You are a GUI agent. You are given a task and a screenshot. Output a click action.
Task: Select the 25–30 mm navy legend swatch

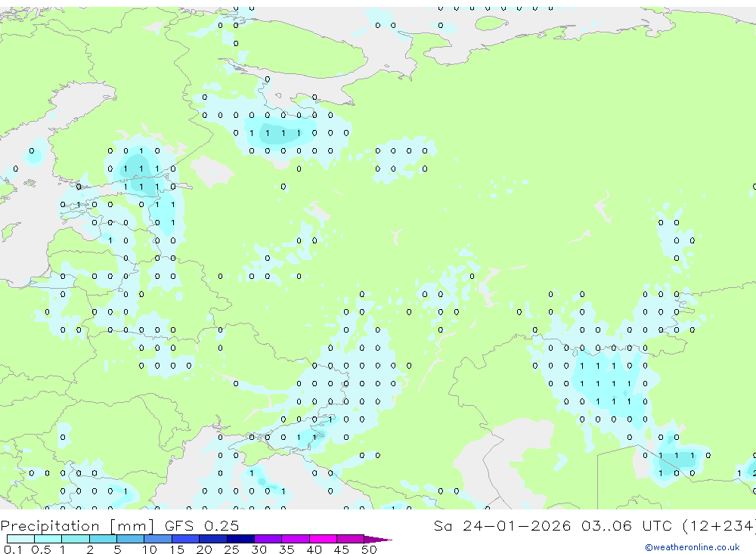[x=240, y=539]
